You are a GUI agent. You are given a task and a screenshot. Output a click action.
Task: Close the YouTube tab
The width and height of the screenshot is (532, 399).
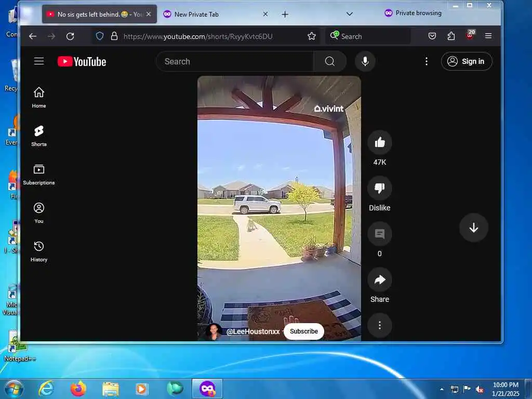click(x=148, y=14)
